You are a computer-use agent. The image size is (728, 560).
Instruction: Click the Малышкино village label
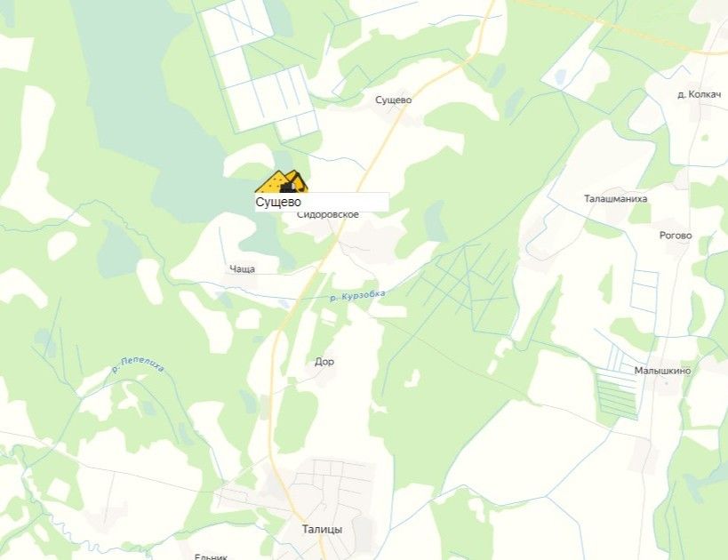click(662, 371)
